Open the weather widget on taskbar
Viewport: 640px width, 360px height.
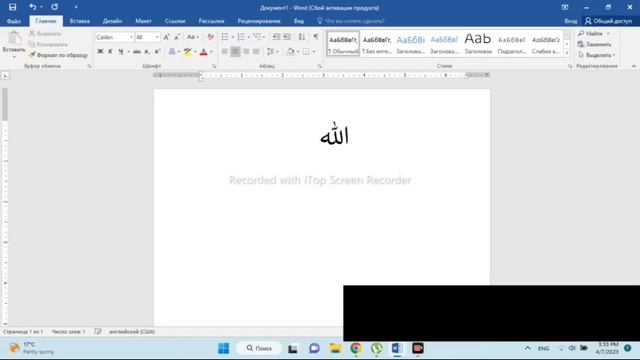[32, 348]
